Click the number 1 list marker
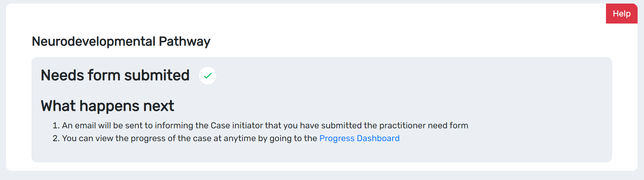The height and width of the screenshot is (180, 644). pos(55,125)
